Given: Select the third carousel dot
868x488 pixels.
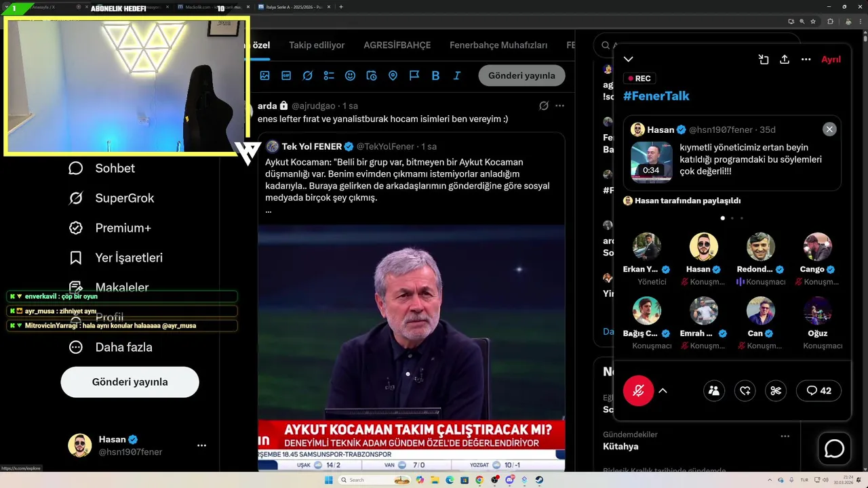Looking at the screenshot, I should [x=742, y=218].
